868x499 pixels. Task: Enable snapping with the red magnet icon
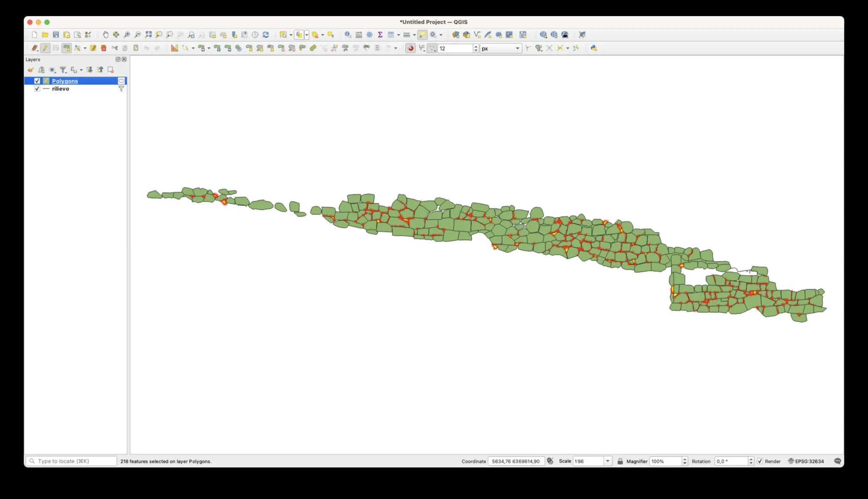(410, 48)
